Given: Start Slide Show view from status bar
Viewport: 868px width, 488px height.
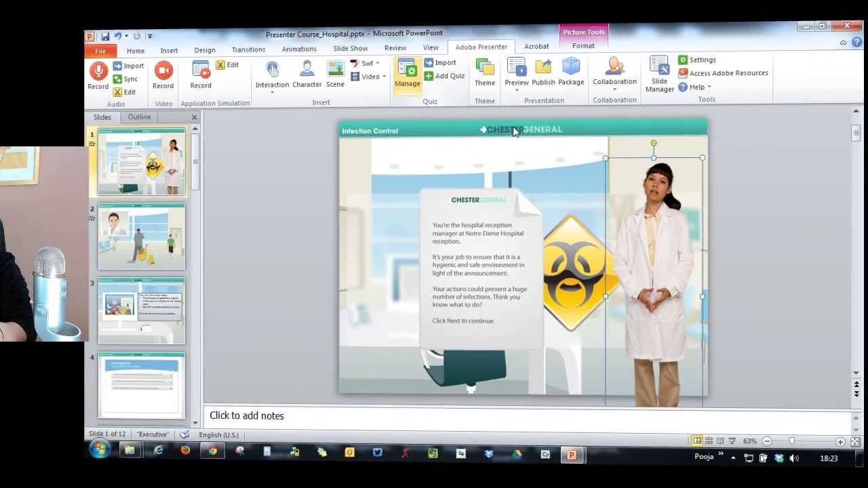Looking at the screenshot, I should coord(732,441).
